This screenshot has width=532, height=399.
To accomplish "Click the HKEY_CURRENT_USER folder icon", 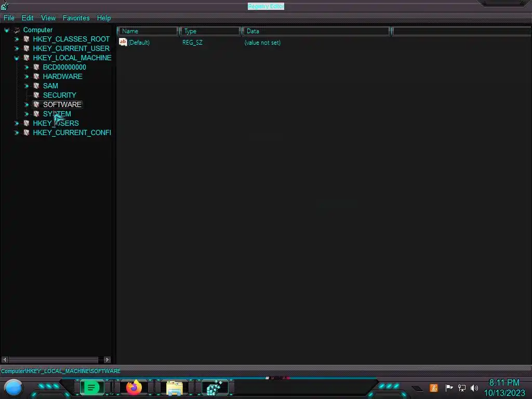I will pos(26,48).
